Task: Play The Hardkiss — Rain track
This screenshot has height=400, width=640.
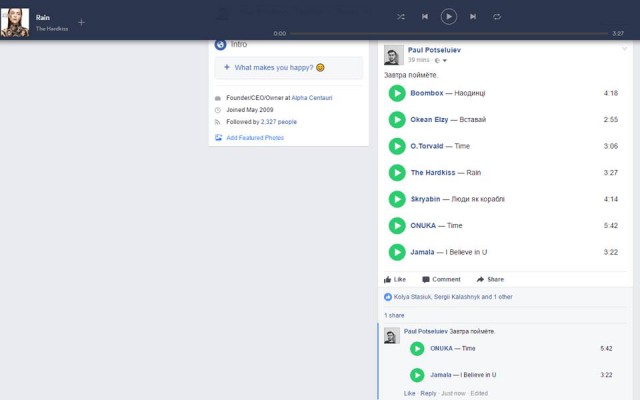Action: point(397,173)
